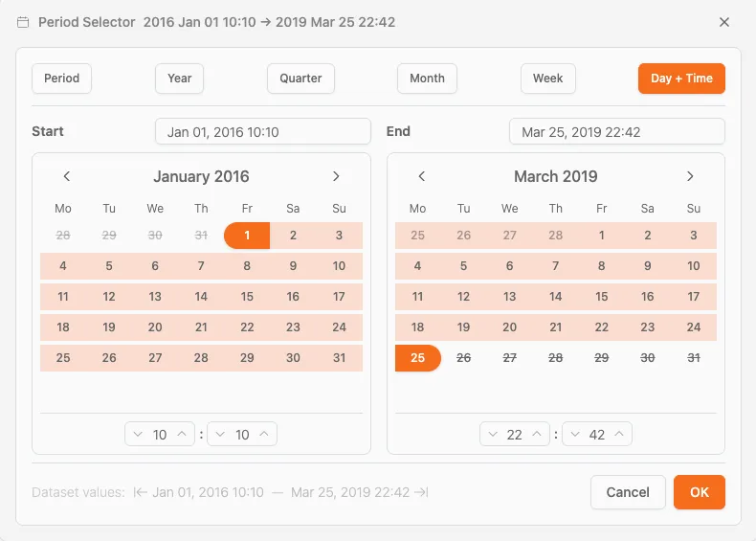Close the Period Selector dialog

724,22
